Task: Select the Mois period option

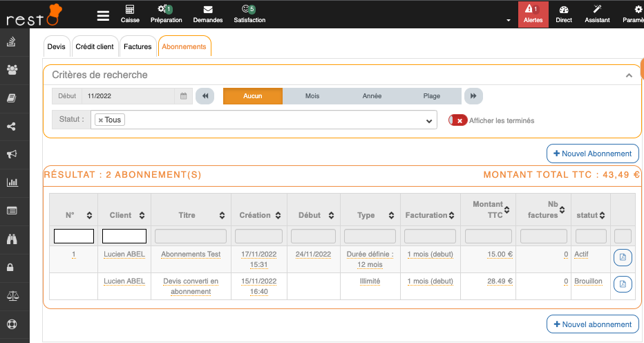Action: click(312, 96)
